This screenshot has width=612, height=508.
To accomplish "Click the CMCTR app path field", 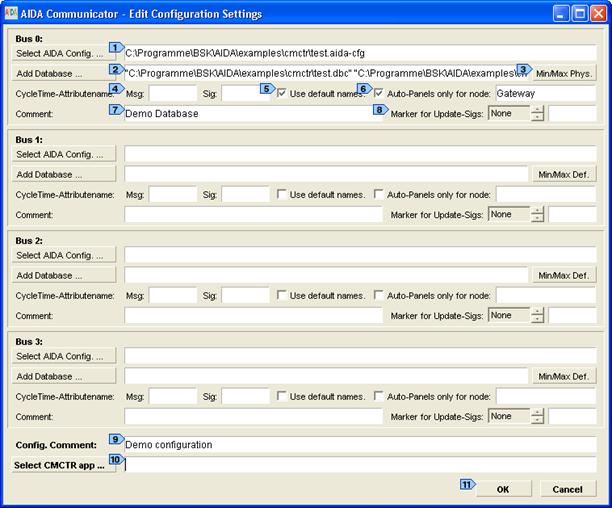I will pos(360,465).
